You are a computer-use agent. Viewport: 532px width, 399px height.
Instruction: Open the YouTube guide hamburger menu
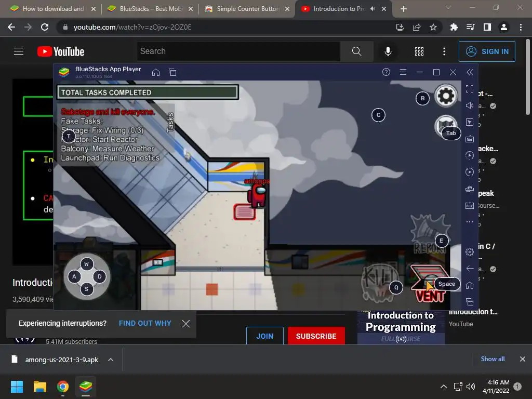click(x=19, y=51)
